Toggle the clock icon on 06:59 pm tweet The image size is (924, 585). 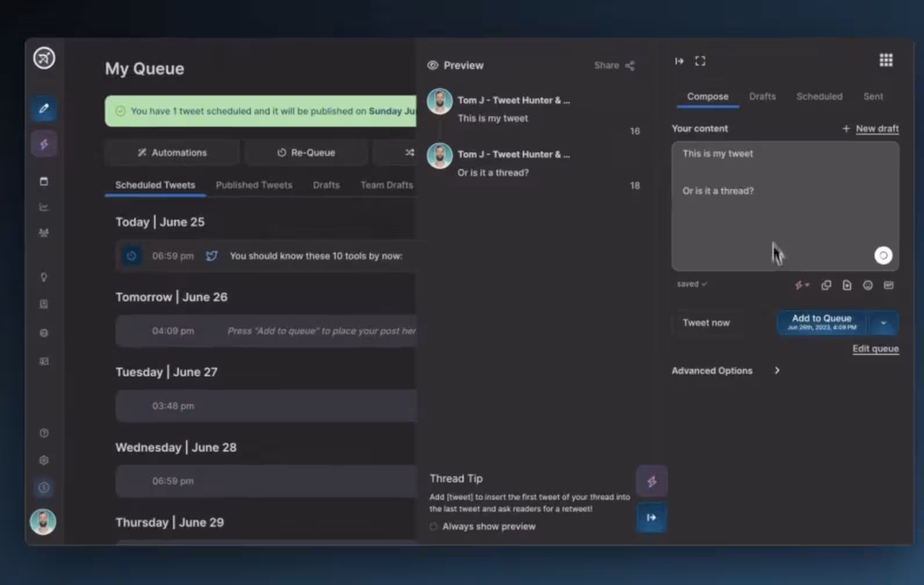[132, 256]
